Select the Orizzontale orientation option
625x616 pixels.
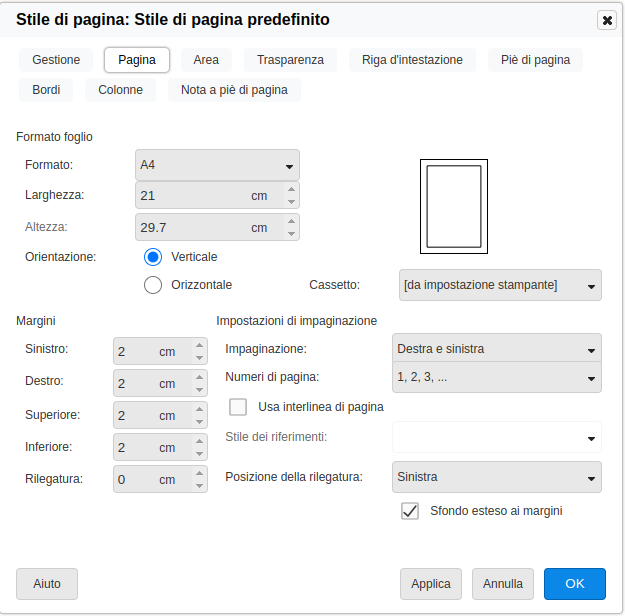click(153, 285)
